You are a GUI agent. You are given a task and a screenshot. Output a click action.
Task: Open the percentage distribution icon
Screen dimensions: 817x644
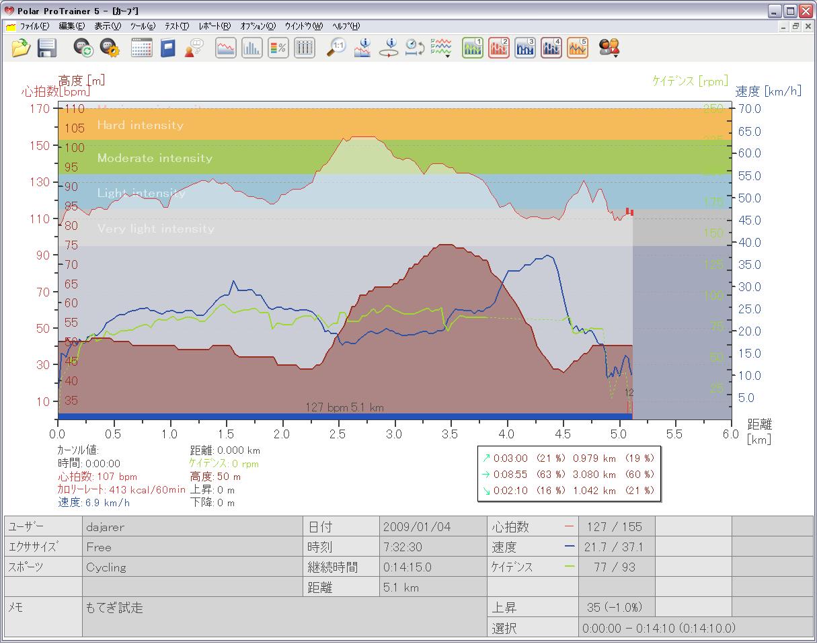click(x=278, y=48)
